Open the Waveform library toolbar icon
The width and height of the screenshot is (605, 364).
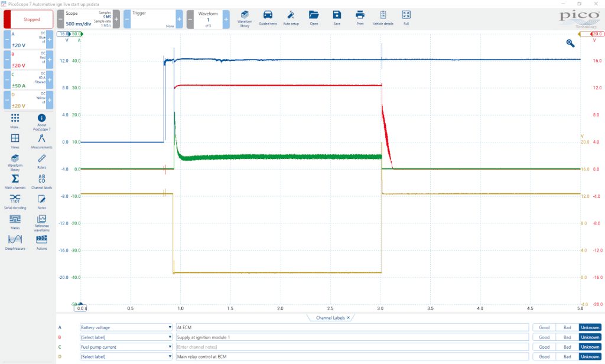pyautogui.click(x=245, y=18)
